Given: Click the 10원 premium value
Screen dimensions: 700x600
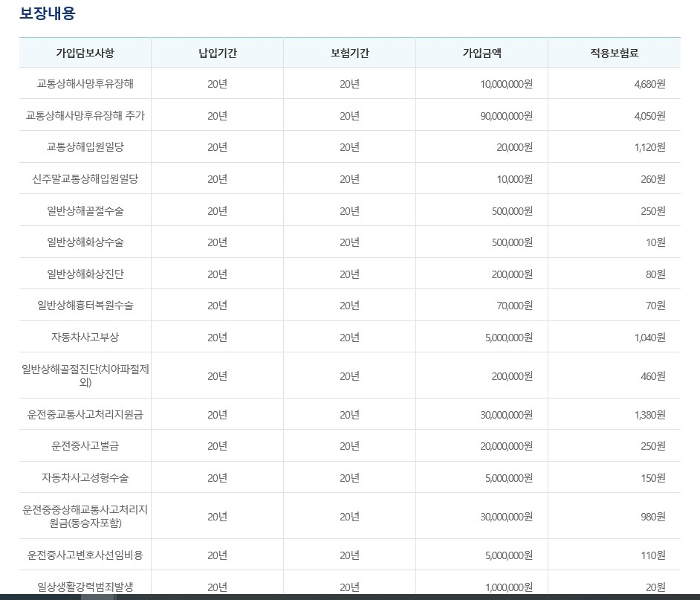Looking at the screenshot, I should pos(655,242).
